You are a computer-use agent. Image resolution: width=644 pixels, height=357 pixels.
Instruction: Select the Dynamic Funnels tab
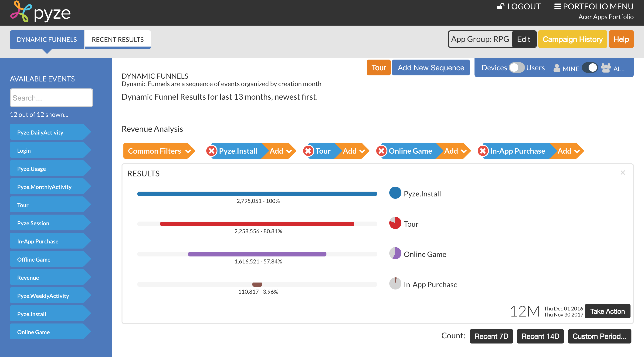[x=47, y=40]
